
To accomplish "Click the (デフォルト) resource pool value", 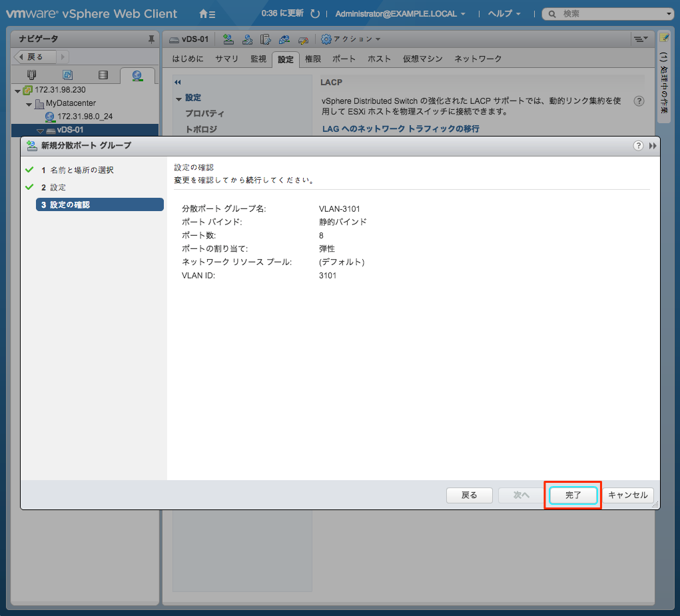I will 341,262.
